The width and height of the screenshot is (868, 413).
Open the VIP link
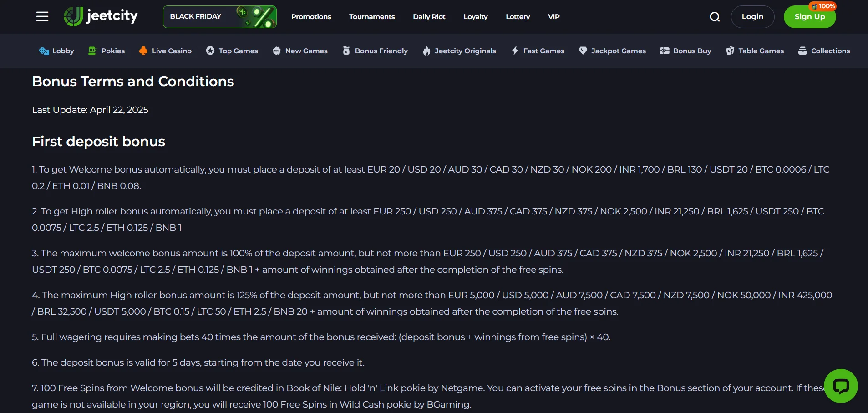553,17
